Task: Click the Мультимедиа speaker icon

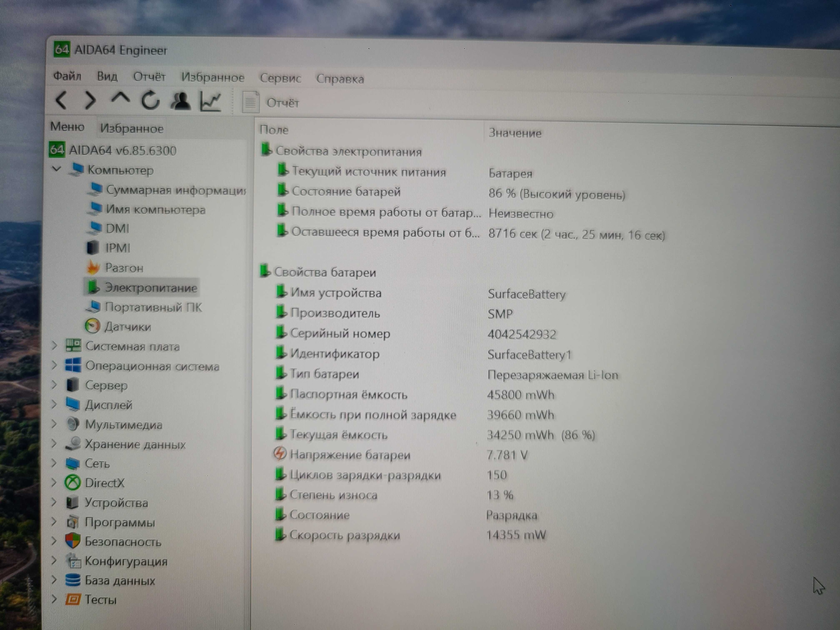Action: 72,423
